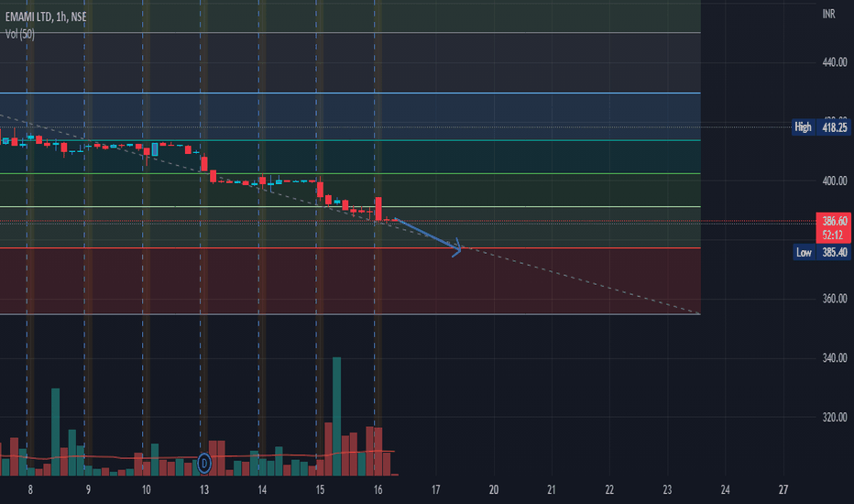The image size is (854, 504).
Task: Click date 10 on the time axis
Action: click(x=146, y=490)
